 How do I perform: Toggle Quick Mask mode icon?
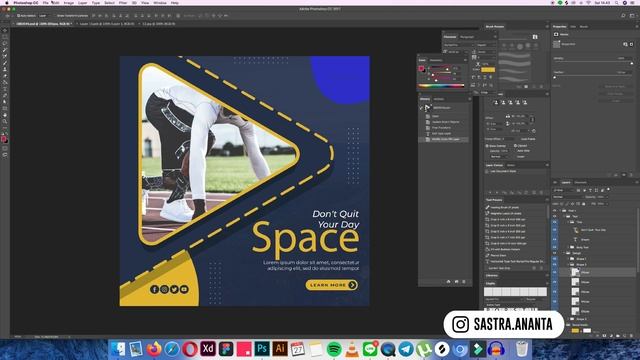click(x=5, y=149)
